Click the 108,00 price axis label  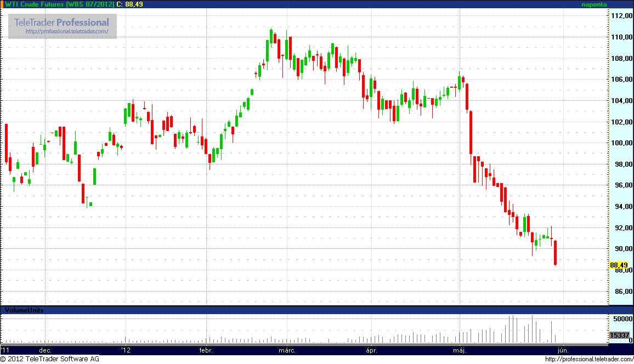[621, 59]
